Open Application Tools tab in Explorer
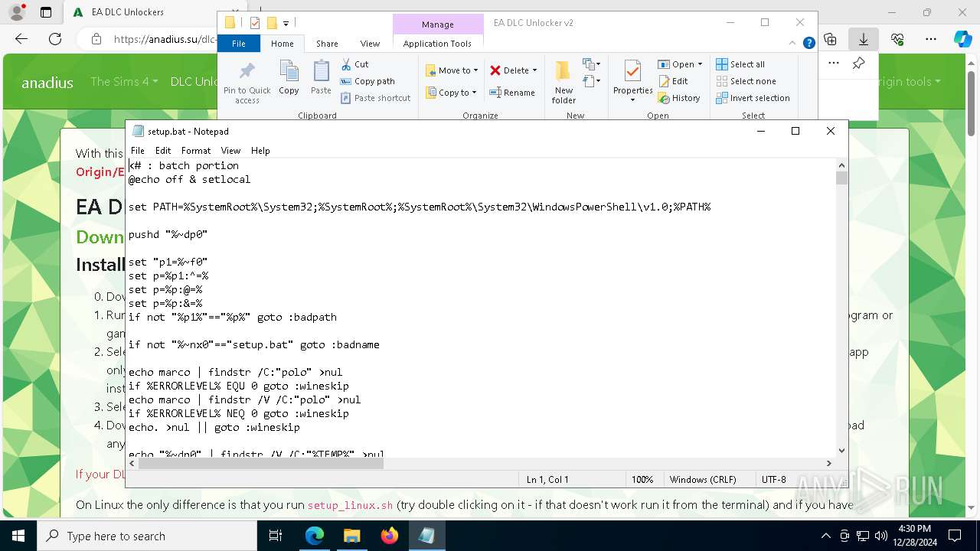 437,44
